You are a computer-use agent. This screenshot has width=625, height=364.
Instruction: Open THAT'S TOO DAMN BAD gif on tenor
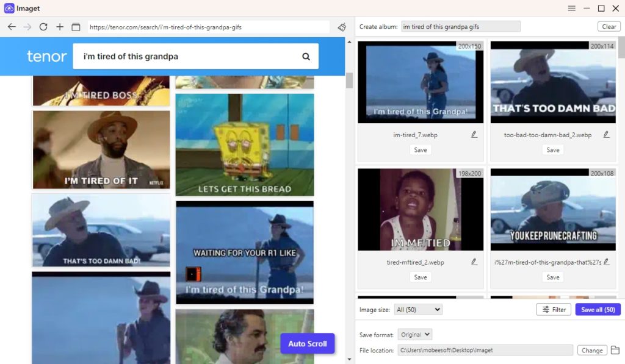pyautogui.click(x=101, y=230)
